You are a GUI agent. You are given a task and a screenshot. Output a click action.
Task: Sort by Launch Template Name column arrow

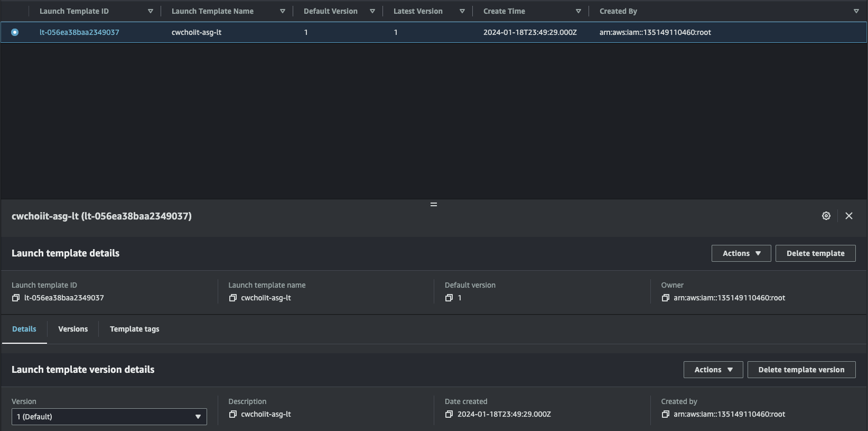[283, 11]
